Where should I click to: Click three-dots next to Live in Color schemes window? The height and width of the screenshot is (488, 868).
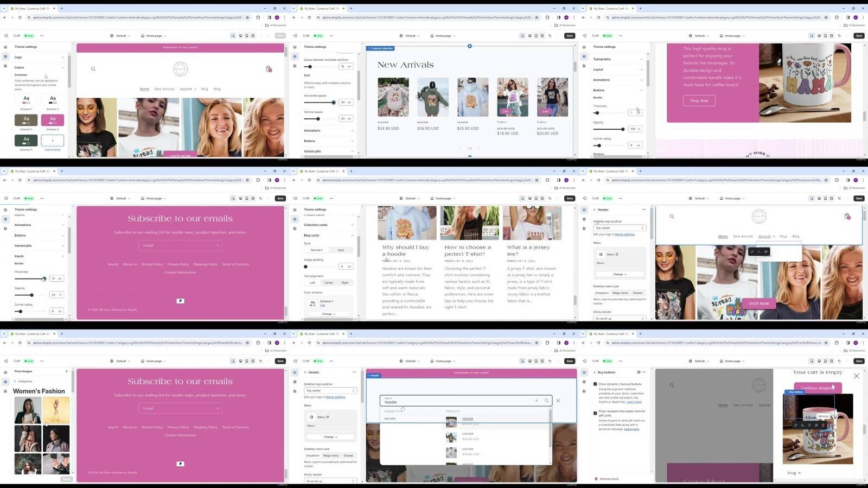pos(42,36)
